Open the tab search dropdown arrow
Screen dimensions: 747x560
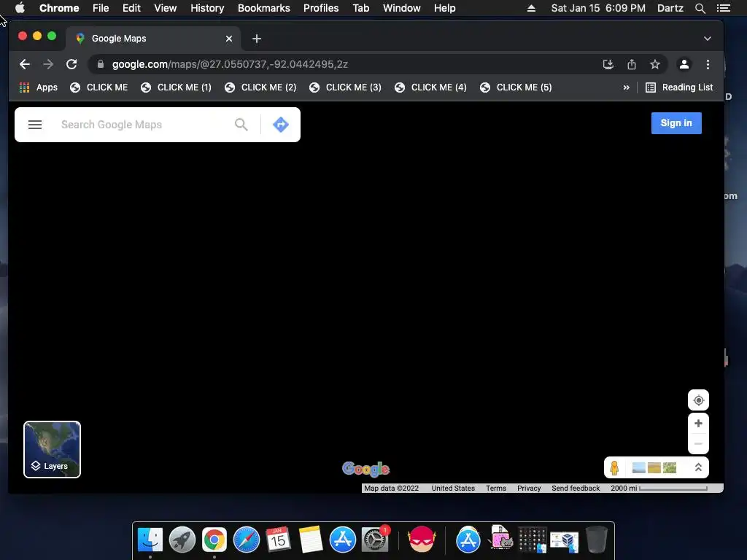[708, 39]
